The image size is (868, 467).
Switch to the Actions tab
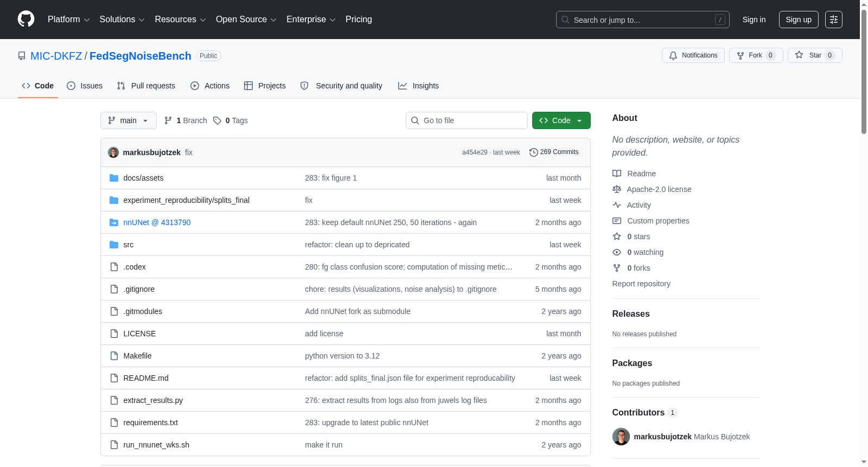click(210, 86)
